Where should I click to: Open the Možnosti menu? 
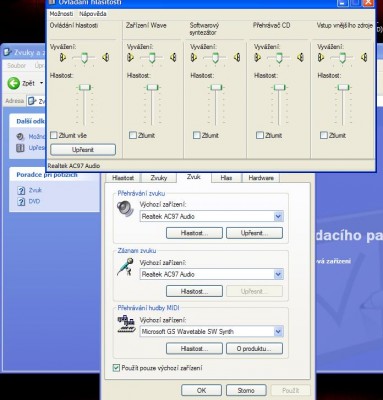pyautogui.click(x=61, y=14)
